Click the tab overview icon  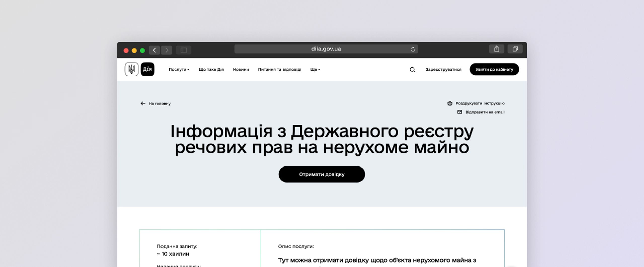click(515, 49)
